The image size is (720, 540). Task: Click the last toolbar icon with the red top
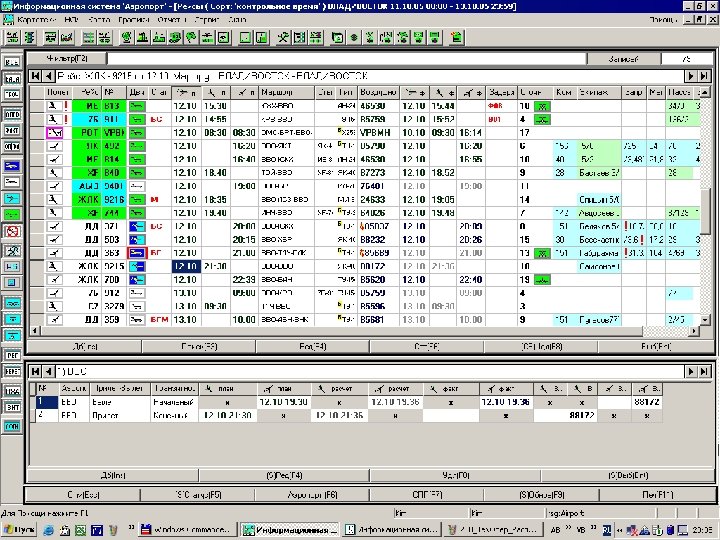pos(456,38)
